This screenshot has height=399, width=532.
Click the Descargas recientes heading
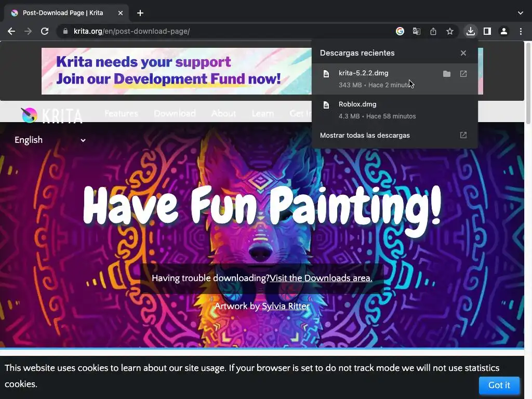[357, 53]
